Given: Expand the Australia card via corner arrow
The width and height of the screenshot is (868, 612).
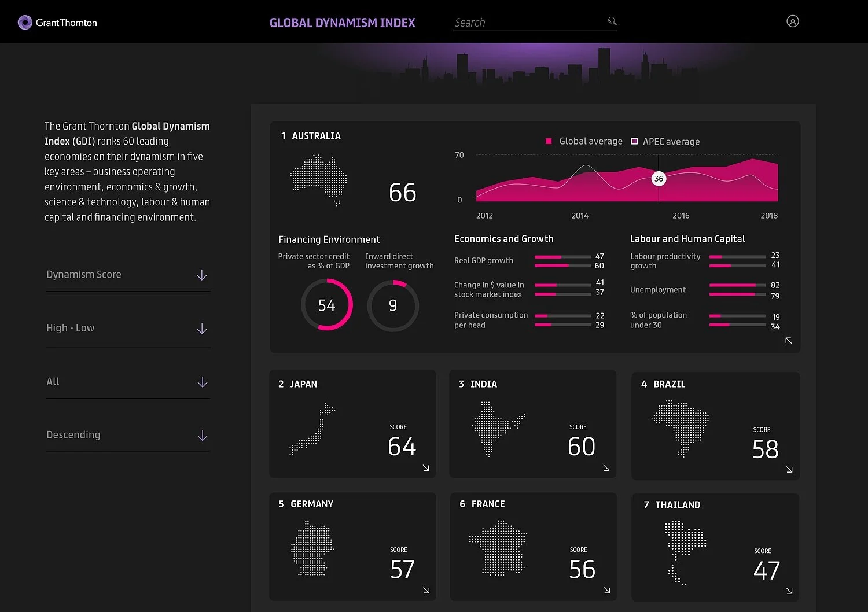Looking at the screenshot, I should (x=788, y=341).
